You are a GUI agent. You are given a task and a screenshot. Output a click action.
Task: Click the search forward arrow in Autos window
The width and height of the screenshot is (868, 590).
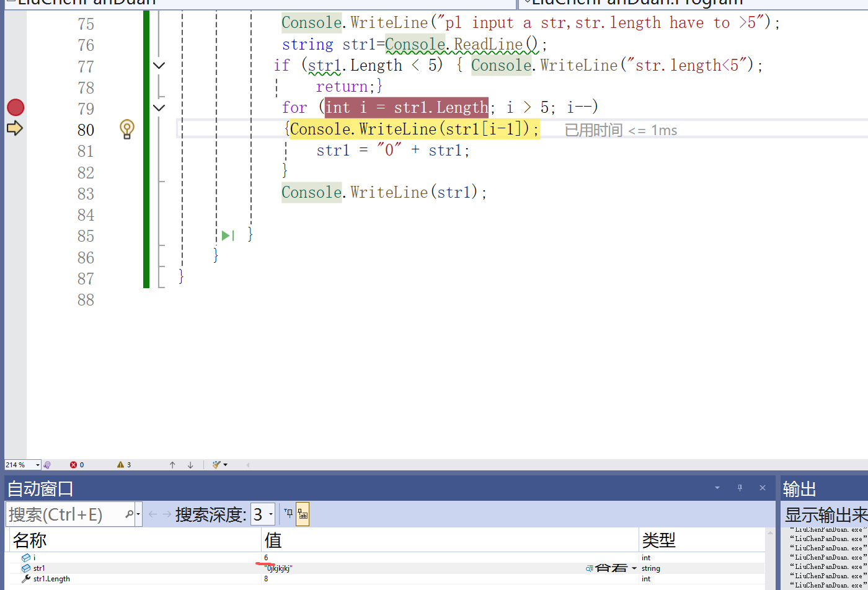tap(167, 514)
